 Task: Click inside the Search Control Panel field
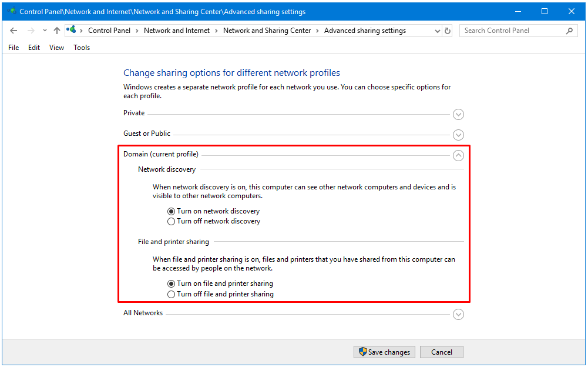tap(511, 31)
